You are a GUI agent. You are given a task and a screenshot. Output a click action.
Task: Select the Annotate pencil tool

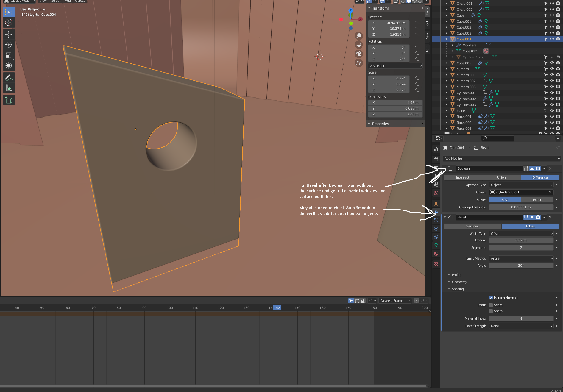[x=9, y=78]
